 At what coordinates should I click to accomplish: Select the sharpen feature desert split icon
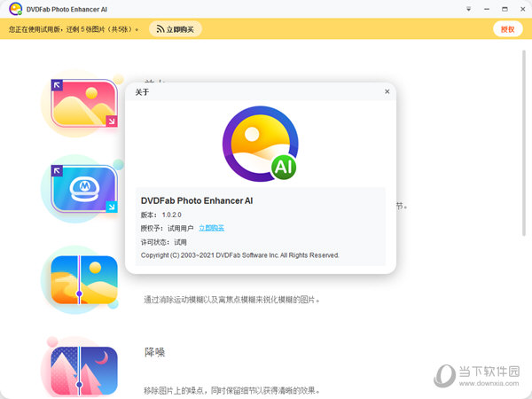tap(84, 280)
